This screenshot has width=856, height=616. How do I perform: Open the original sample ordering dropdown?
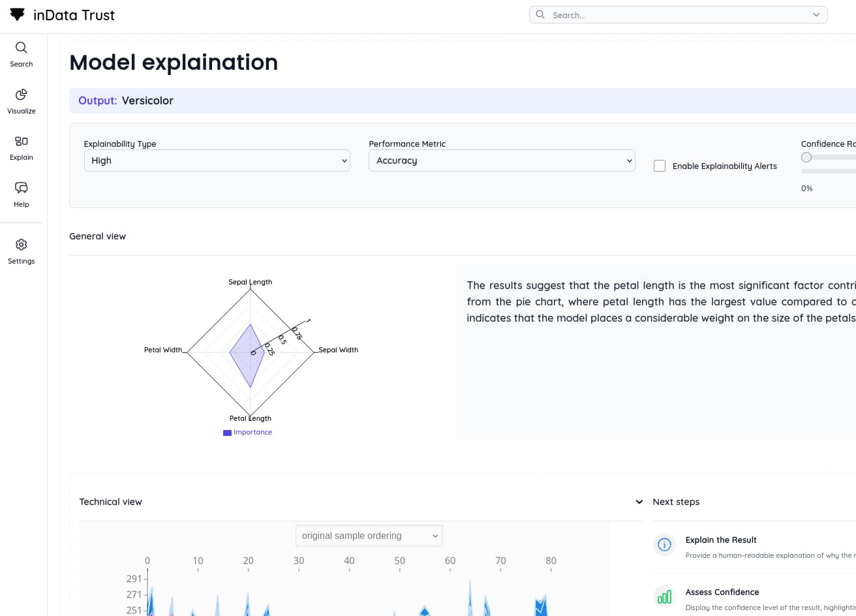click(369, 535)
